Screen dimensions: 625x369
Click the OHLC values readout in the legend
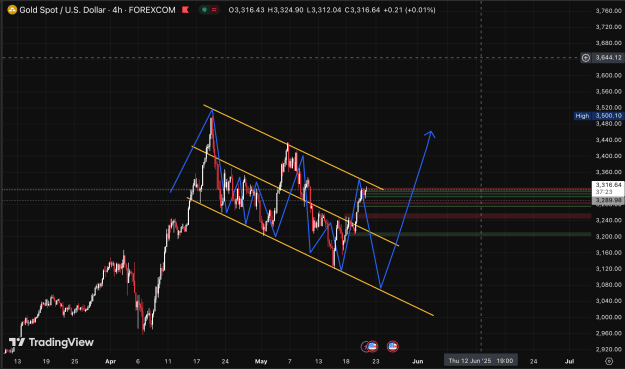pos(332,10)
